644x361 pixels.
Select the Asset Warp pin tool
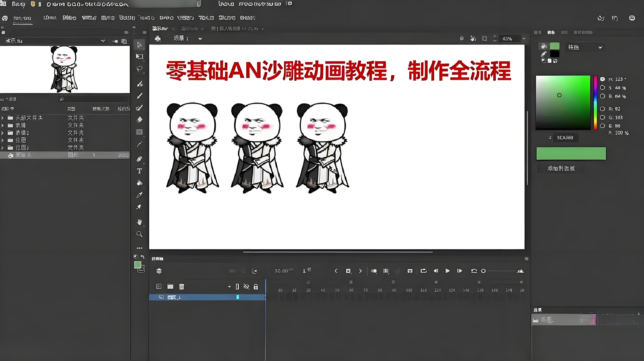pos(139,207)
